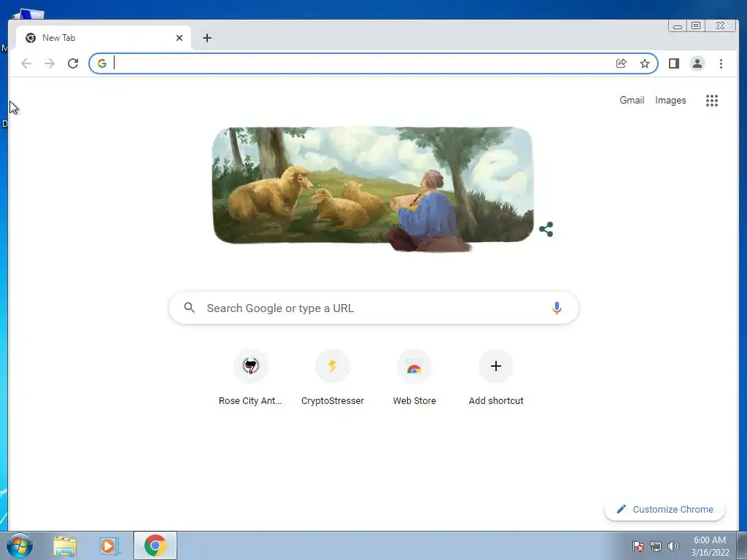
Task: Open the Images link
Action: point(670,100)
